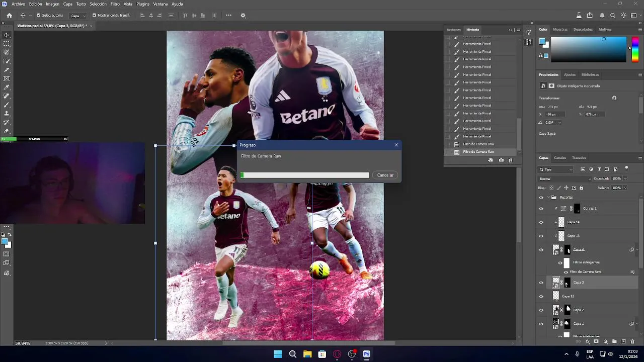This screenshot has width=644, height=362.
Task: Create new group folder icon in Capas footer
Action: pos(614,341)
